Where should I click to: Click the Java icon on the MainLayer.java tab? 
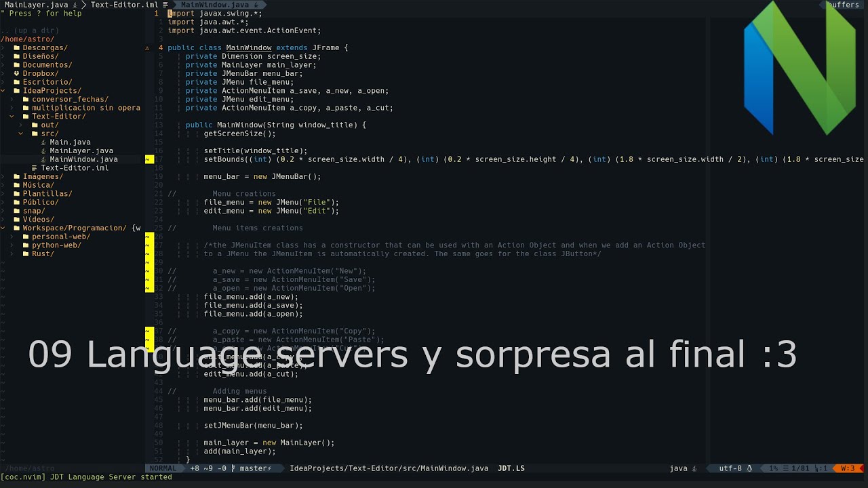[75, 5]
